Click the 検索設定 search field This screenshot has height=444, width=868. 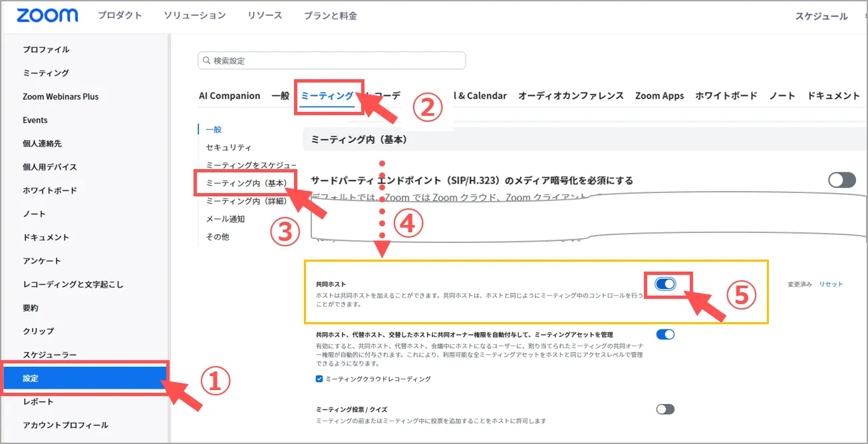[x=333, y=61]
